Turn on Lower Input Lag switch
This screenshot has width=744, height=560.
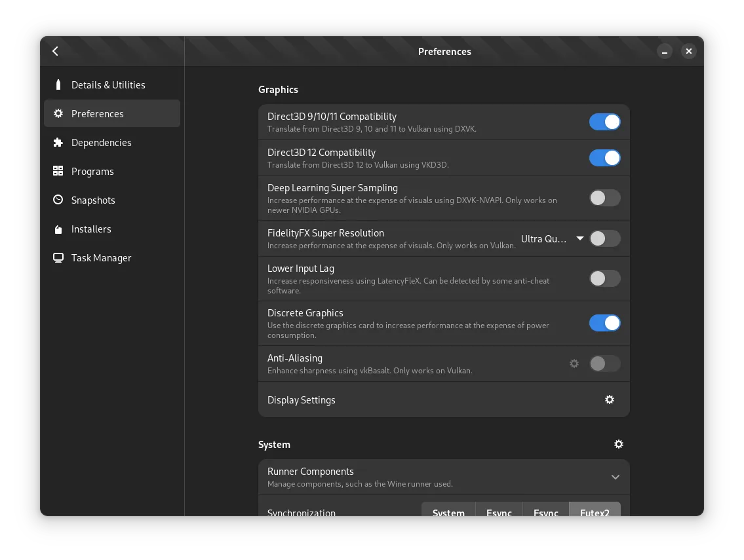click(x=604, y=278)
